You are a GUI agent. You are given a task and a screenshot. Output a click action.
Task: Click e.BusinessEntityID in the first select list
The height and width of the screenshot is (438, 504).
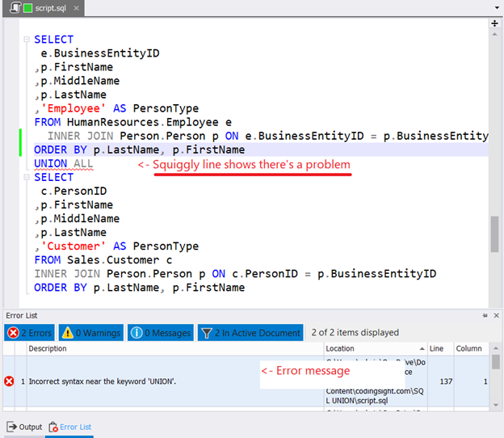(x=100, y=53)
